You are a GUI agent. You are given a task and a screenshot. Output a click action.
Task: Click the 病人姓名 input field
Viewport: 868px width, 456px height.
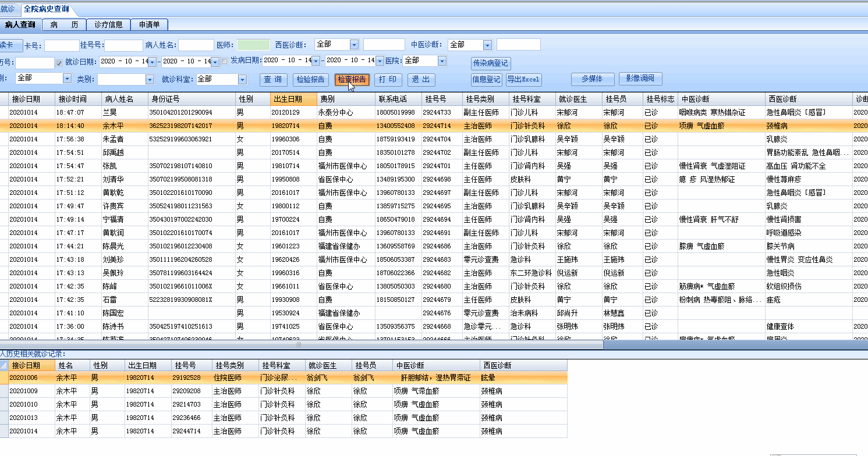[196, 45]
